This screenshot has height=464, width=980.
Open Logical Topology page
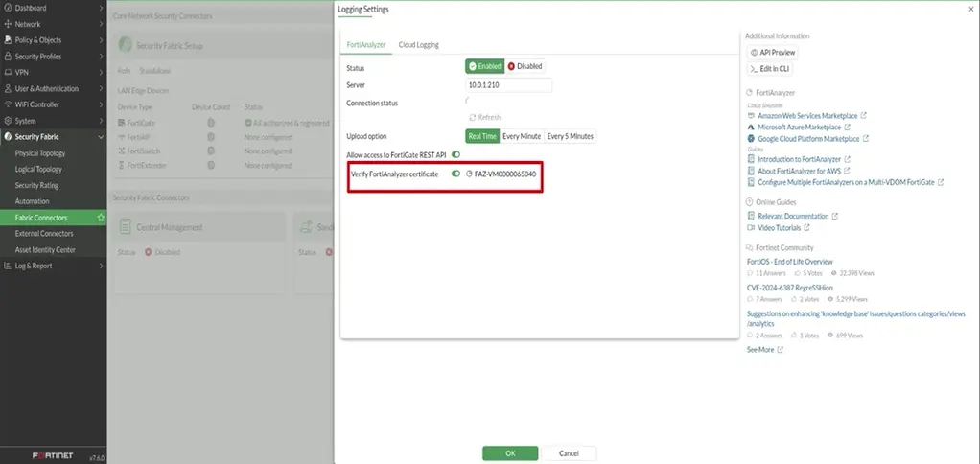click(x=38, y=170)
